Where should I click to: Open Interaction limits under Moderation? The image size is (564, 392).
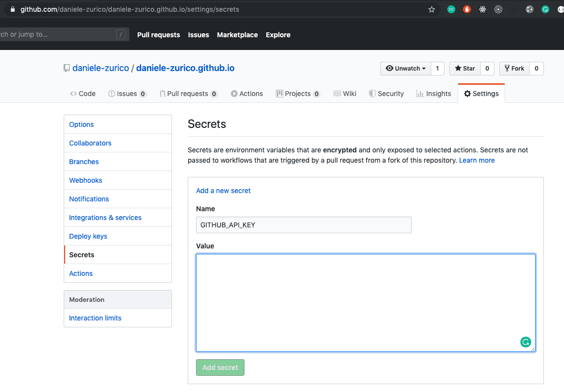[x=118, y=318]
